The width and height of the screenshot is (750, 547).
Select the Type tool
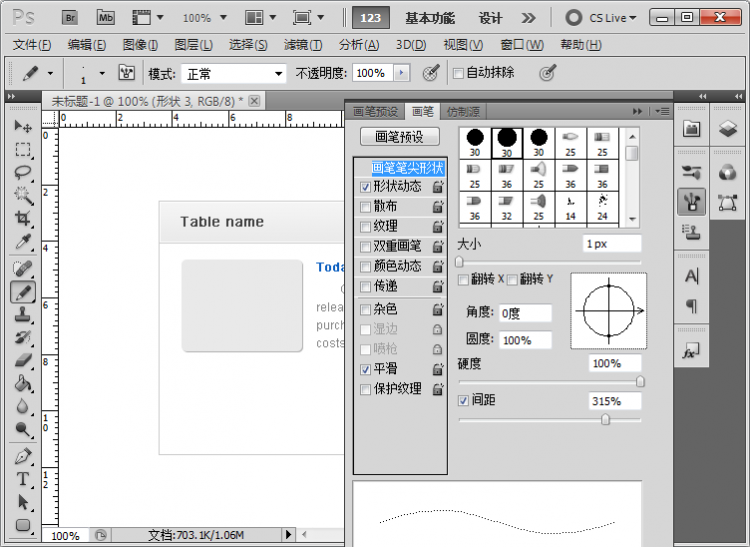(x=22, y=479)
